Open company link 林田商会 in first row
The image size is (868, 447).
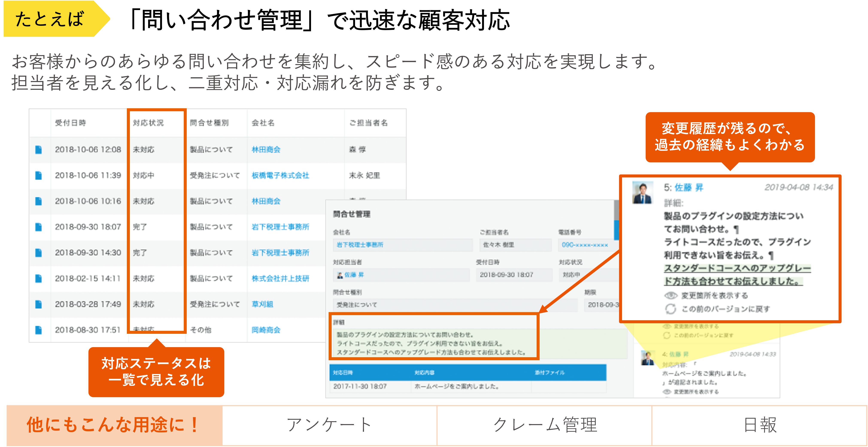tap(266, 150)
